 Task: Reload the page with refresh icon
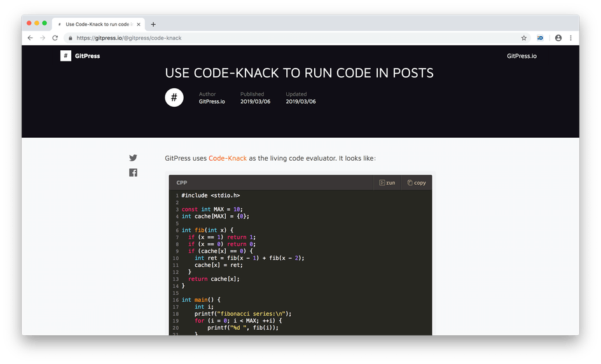55,38
